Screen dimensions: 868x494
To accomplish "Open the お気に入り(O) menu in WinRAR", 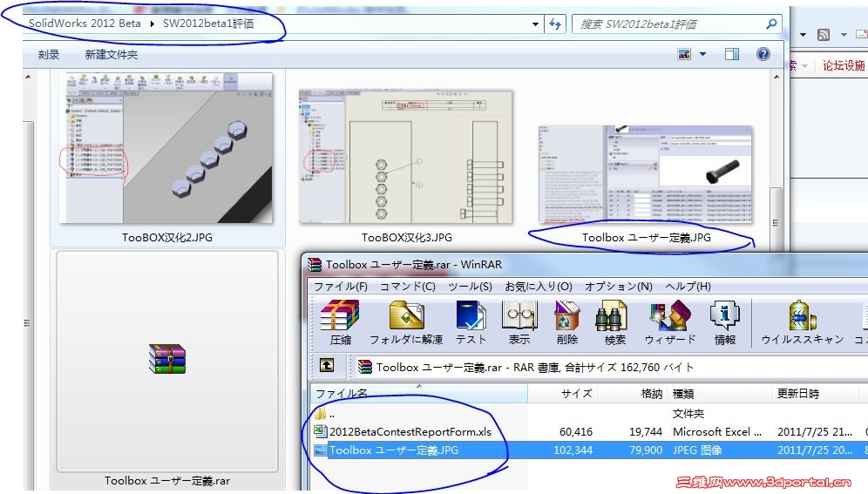I will [539, 287].
